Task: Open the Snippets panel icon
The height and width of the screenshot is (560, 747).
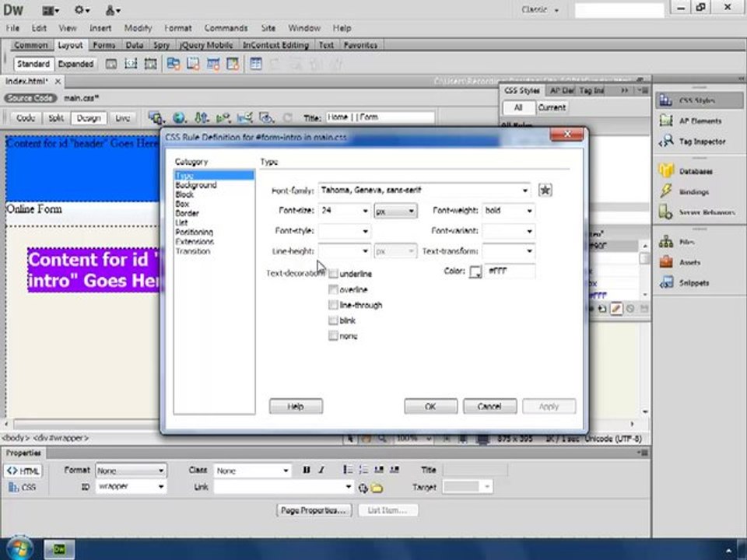Action: pyautogui.click(x=665, y=282)
